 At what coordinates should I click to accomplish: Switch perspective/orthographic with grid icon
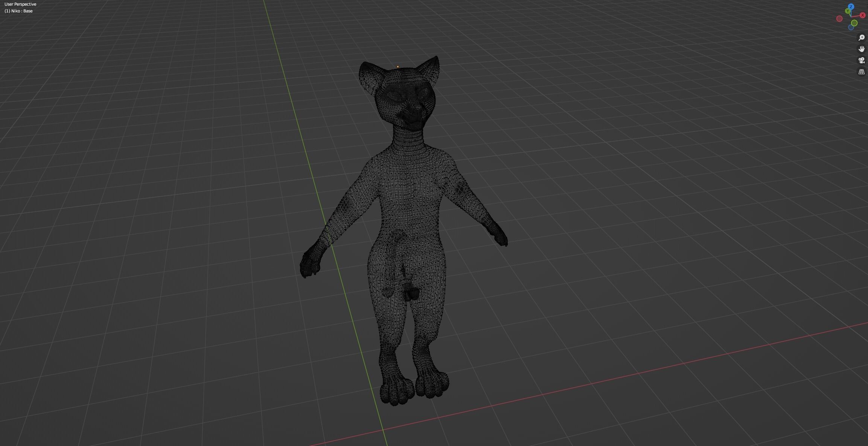point(861,72)
